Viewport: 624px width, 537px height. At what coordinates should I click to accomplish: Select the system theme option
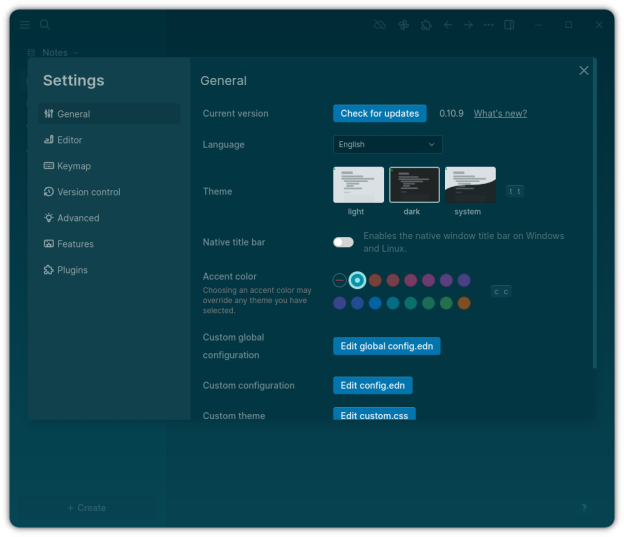(470, 186)
